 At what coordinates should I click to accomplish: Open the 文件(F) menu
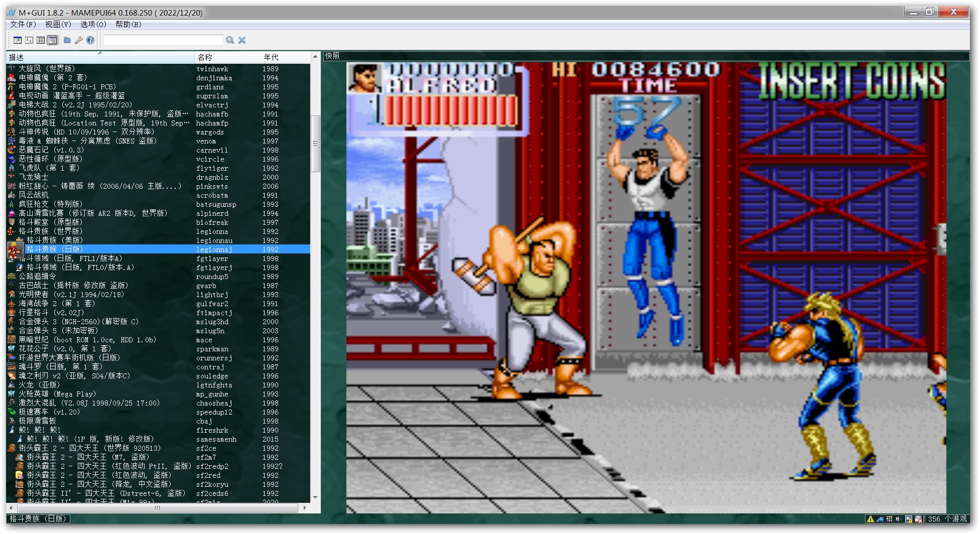coord(23,24)
